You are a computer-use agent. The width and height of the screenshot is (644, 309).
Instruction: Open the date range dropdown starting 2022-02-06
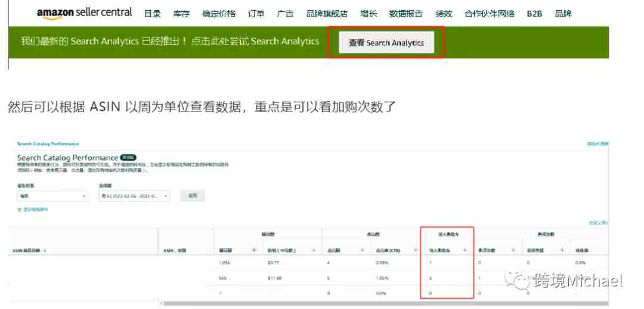134,196
